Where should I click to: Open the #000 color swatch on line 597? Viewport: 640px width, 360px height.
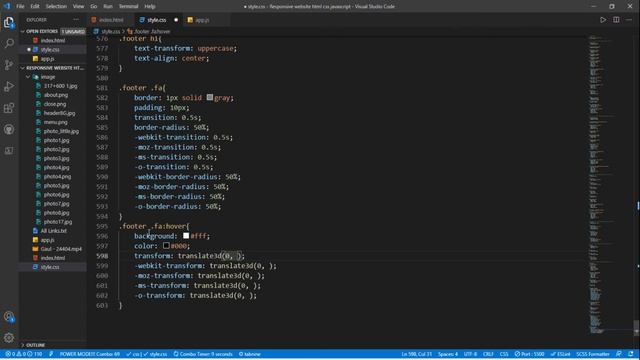click(166, 246)
